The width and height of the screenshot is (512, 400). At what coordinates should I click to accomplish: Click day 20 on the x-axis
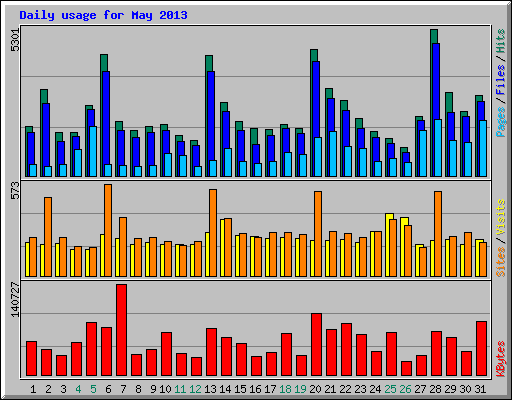[315, 389]
